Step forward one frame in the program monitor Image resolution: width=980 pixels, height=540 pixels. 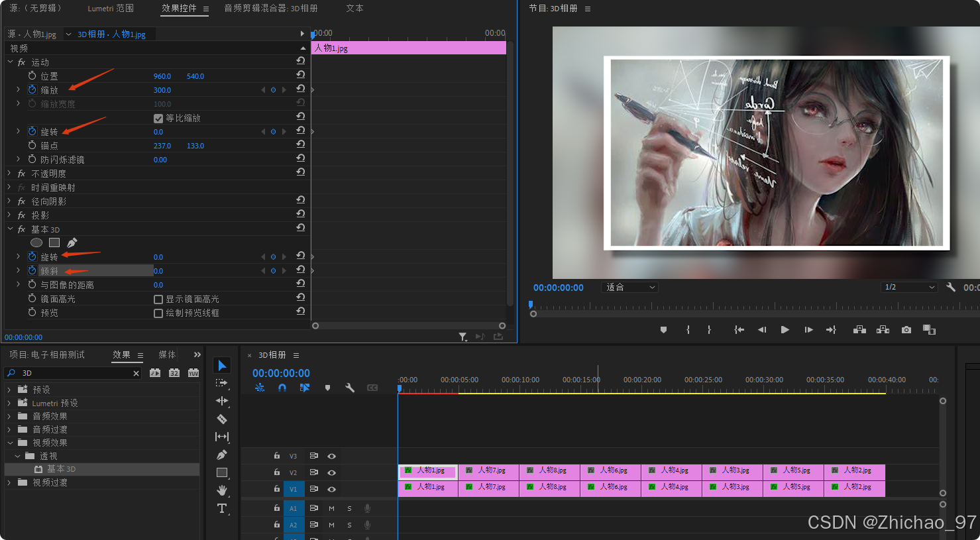click(x=808, y=330)
